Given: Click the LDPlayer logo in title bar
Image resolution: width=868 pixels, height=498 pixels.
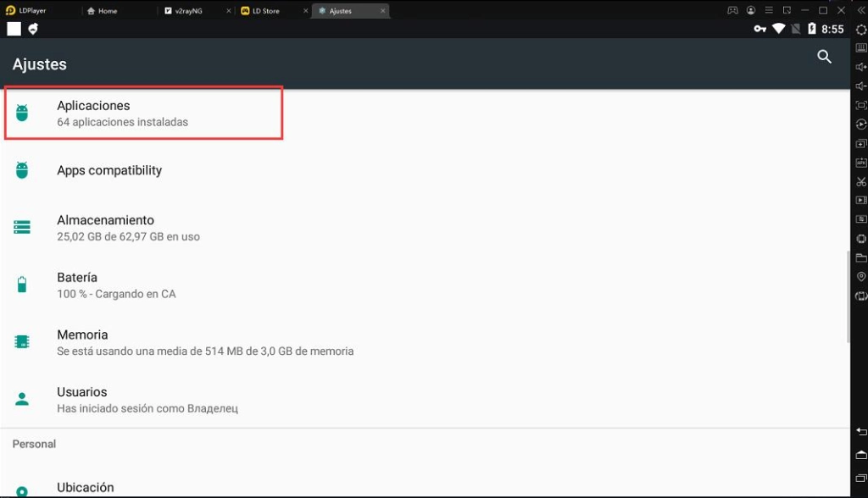Looking at the screenshot, I should [x=10, y=10].
